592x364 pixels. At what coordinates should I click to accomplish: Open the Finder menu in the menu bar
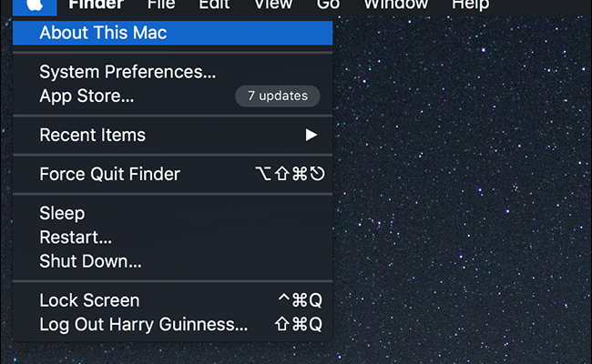[96, 5]
